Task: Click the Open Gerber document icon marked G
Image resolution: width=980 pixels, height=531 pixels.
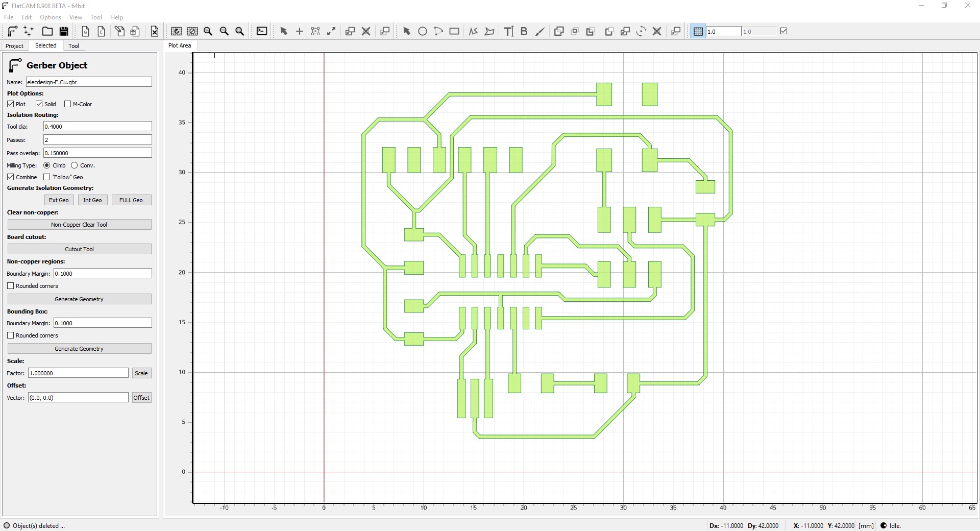Action: click(85, 31)
